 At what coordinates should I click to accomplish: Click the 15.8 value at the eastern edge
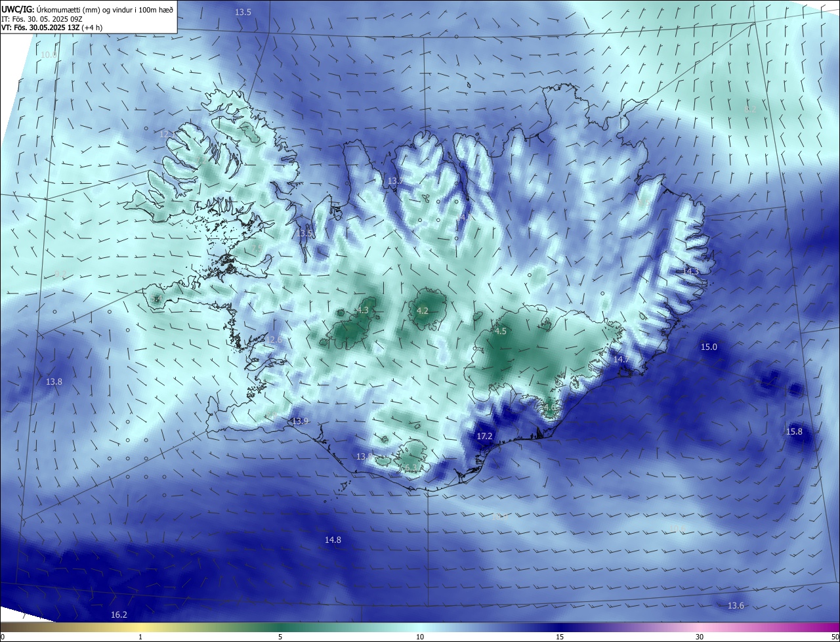[794, 431]
